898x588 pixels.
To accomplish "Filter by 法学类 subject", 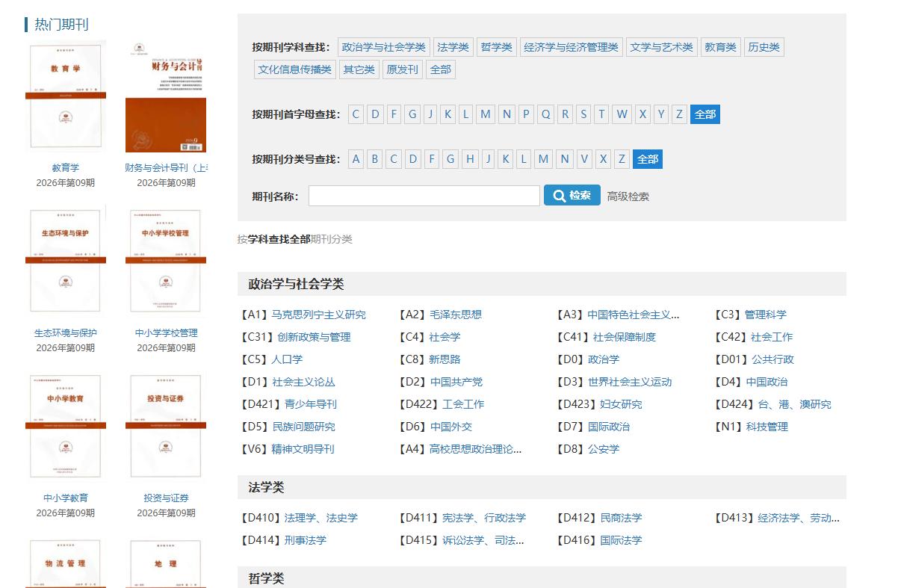I will coord(453,47).
